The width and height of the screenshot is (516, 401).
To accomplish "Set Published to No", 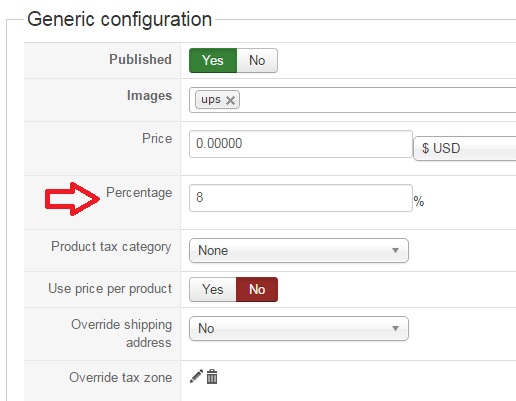I will [x=257, y=61].
